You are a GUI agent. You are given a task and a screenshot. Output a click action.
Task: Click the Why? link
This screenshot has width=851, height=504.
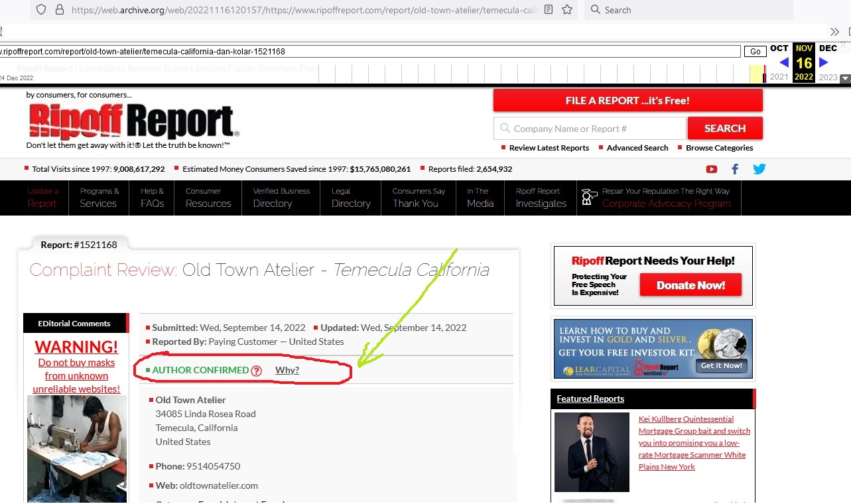[x=287, y=370]
